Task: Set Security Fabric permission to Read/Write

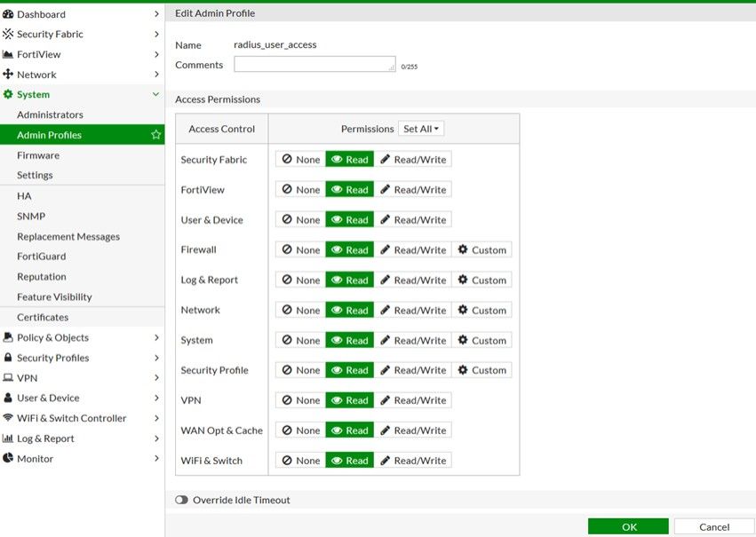Action: (x=413, y=160)
